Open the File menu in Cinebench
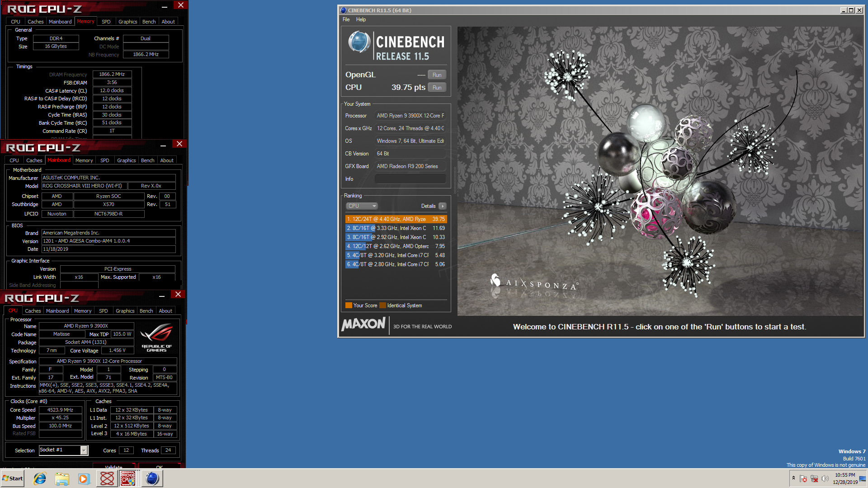This screenshot has height=488, width=868. click(x=346, y=19)
